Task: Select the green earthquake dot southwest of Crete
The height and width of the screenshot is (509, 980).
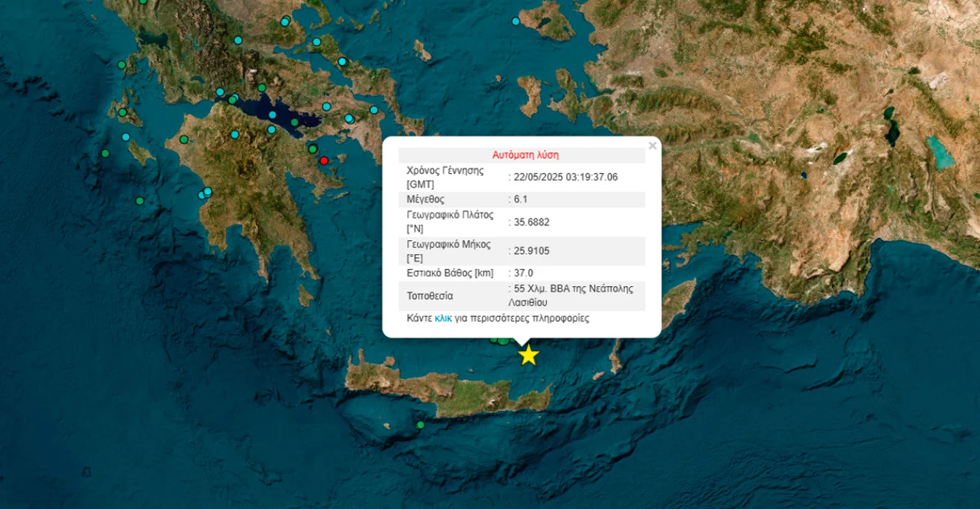Action: [x=419, y=425]
